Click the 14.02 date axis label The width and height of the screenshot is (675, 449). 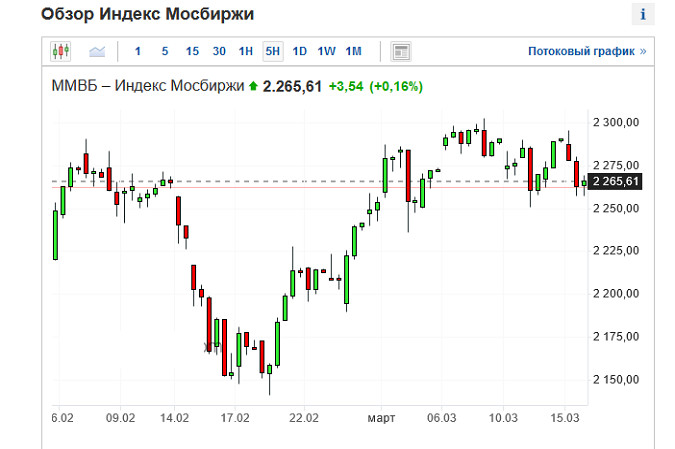coord(174,418)
